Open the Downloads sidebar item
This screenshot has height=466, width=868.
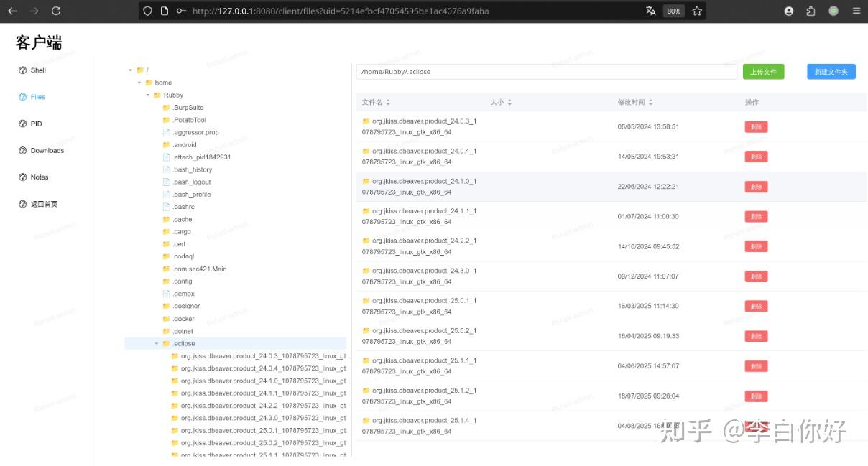pyautogui.click(x=42, y=150)
